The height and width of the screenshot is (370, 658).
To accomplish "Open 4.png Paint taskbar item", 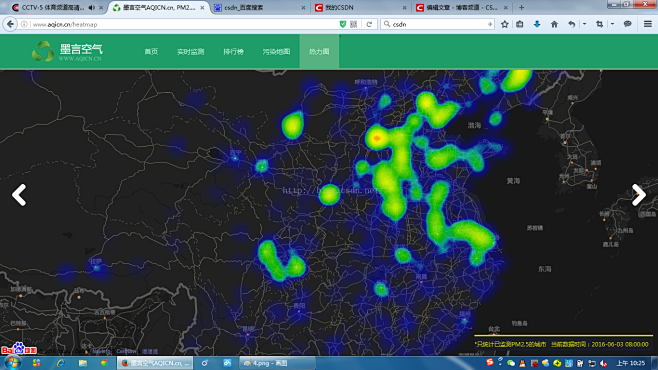I will pos(277,363).
